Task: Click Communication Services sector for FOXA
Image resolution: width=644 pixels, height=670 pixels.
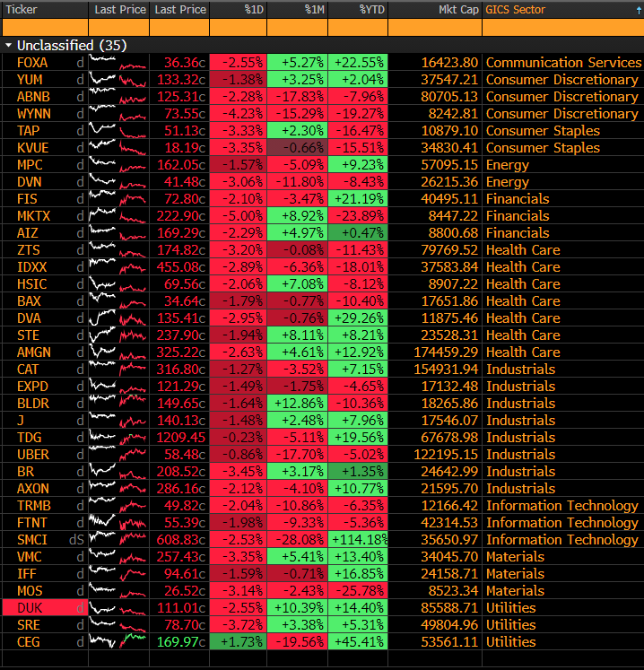Action: tap(563, 63)
